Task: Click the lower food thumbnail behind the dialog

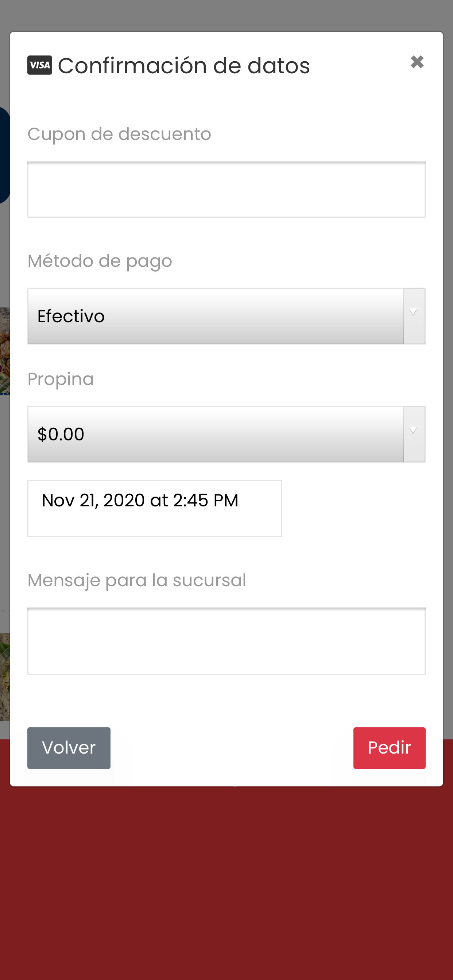Action: coord(5,677)
